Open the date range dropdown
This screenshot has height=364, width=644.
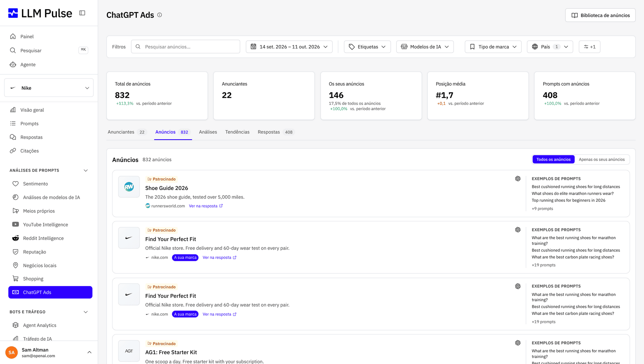pyautogui.click(x=289, y=47)
